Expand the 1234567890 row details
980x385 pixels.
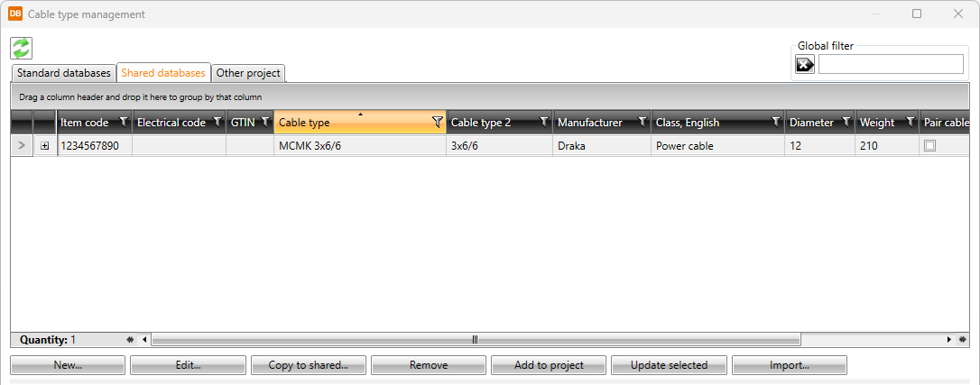(x=45, y=146)
